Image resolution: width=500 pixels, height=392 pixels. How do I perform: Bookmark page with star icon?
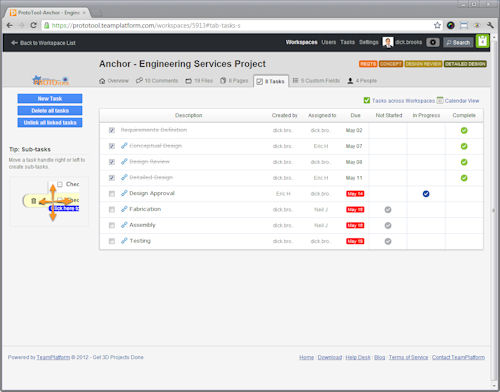pyautogui.click(x=437, y=25)
